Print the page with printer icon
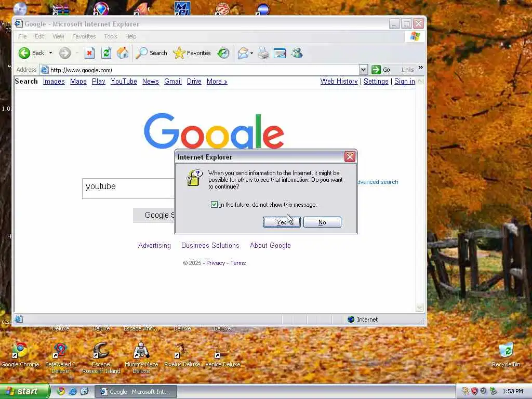This screenshot has height=399, width=532. click(263, 53)
